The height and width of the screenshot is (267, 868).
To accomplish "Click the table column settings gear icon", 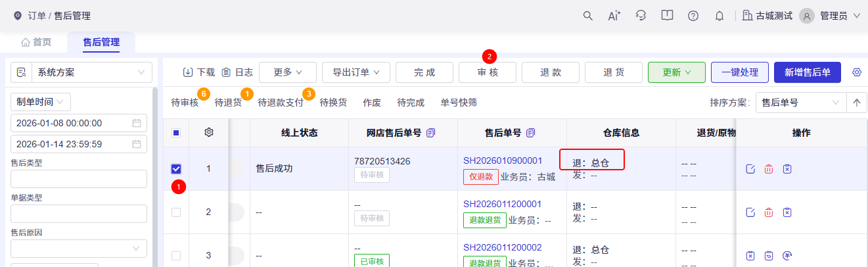I will 209,133.
